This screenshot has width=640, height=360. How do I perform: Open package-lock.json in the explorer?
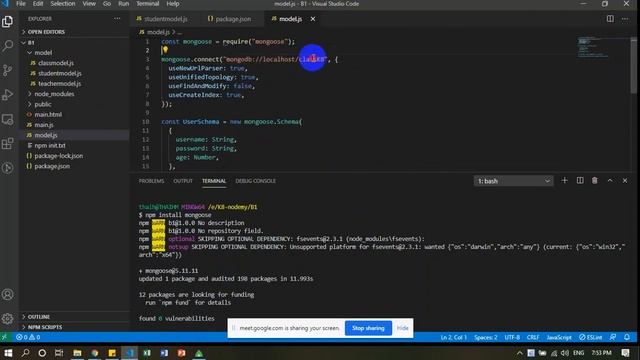[58, 156]
